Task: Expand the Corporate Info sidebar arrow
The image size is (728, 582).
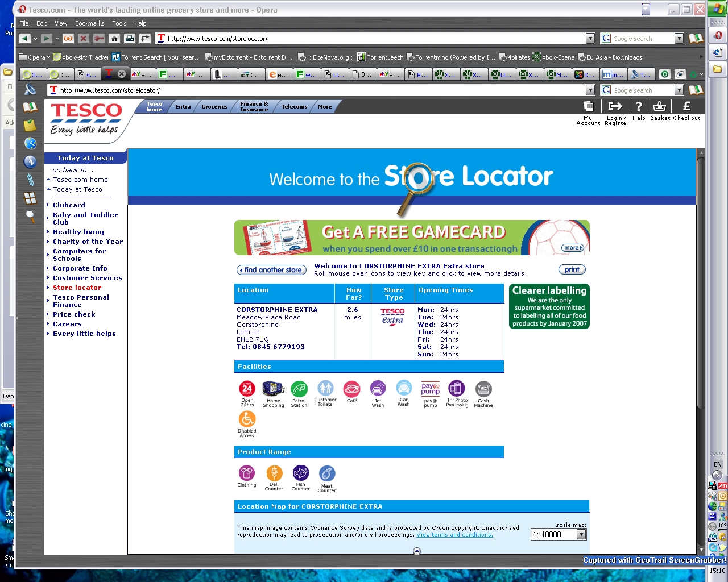Action: (48, 268)
